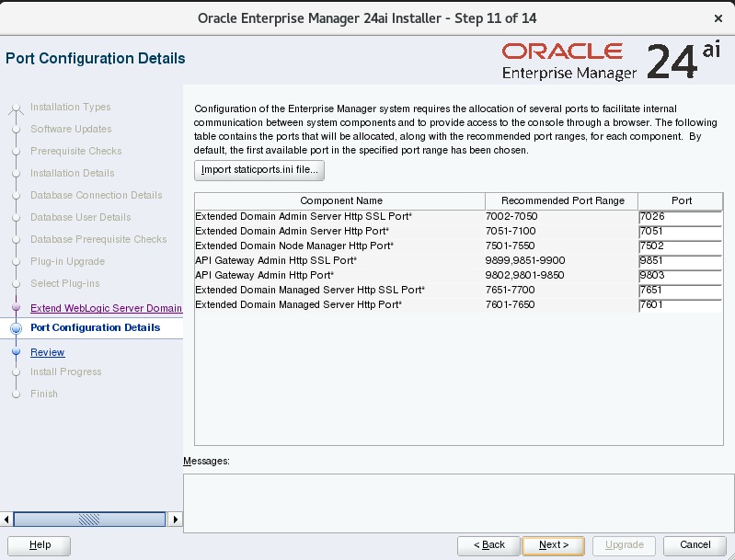
Task: Cancel the installer
Action: pos(695,545)
